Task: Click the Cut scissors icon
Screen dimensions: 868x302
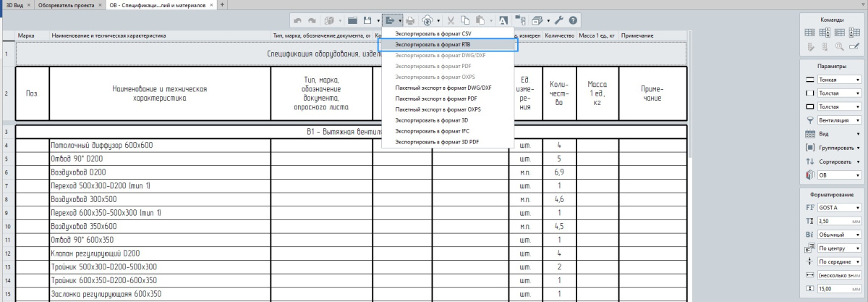Action: click(x=451, y=21)
